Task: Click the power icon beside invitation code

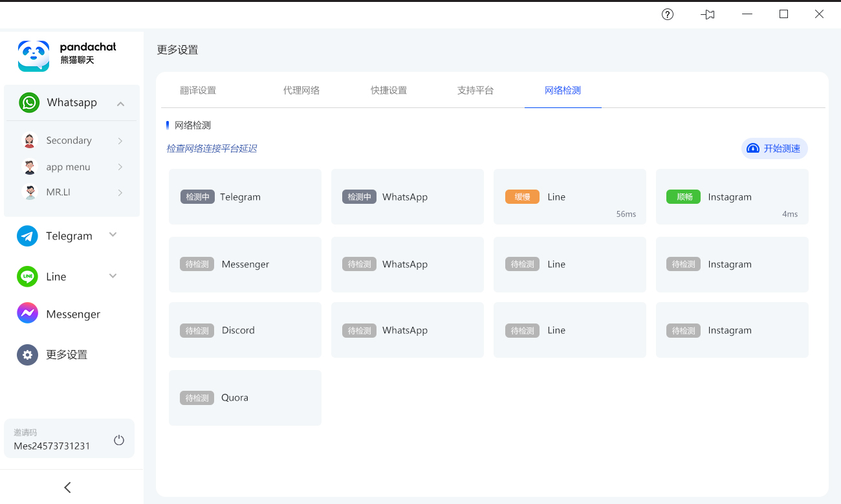Action: point(119,440)
